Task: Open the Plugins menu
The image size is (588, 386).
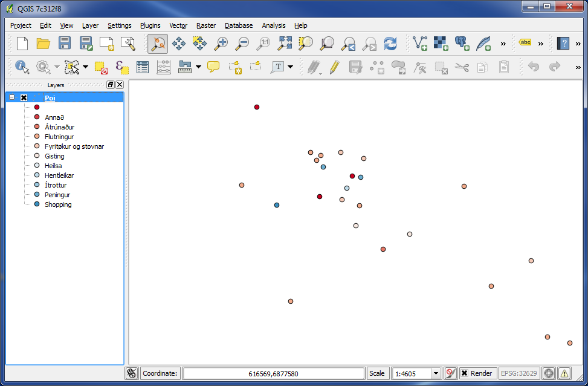Action: click(x=150, y=25)
